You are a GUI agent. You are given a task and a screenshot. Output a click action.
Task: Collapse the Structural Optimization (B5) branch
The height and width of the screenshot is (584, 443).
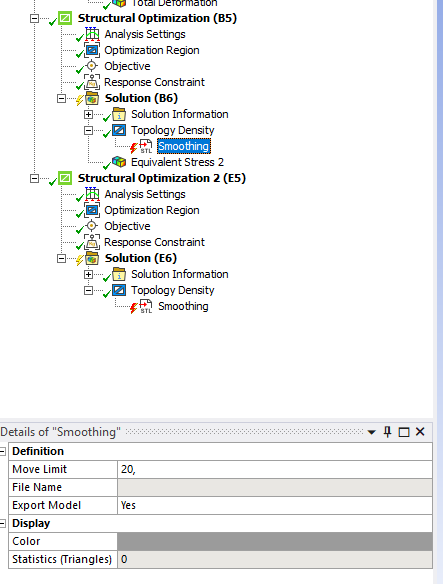pyautogui.click(x=34, y=18)
